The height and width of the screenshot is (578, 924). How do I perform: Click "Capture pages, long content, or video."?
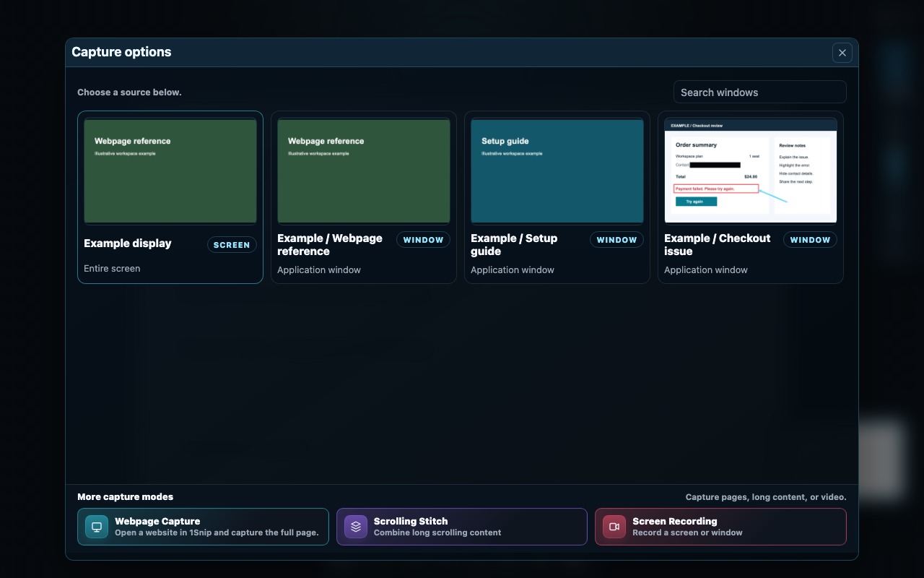(x=766, y=497)
